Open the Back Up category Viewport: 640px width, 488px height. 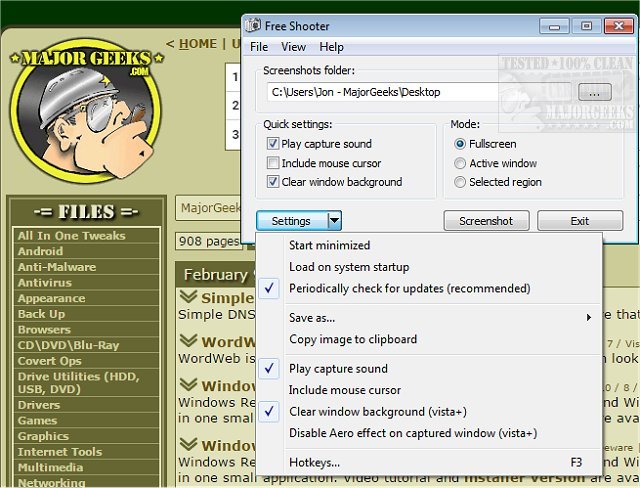coord(86,314)
